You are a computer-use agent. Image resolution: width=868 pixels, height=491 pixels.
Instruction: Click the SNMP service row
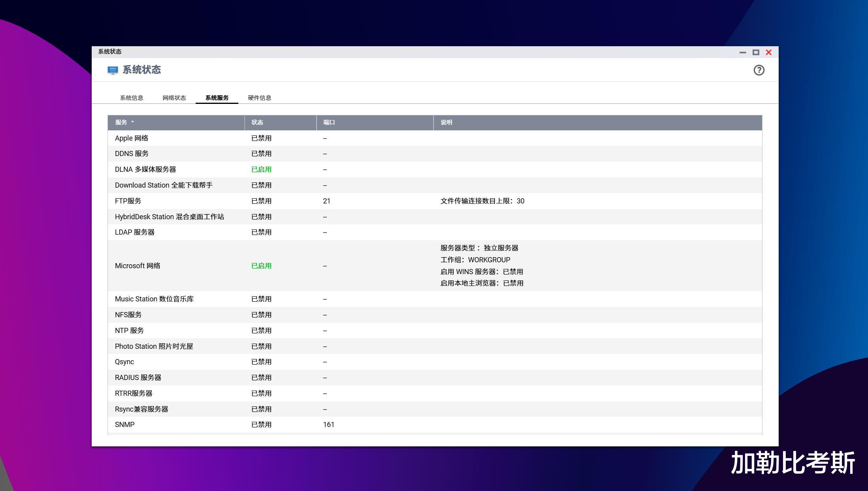coord(125,425)
